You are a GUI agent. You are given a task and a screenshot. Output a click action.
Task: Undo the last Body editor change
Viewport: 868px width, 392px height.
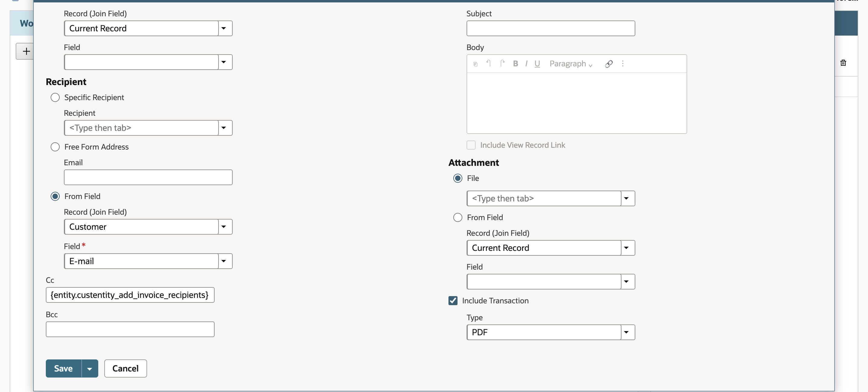pos(488,63)
